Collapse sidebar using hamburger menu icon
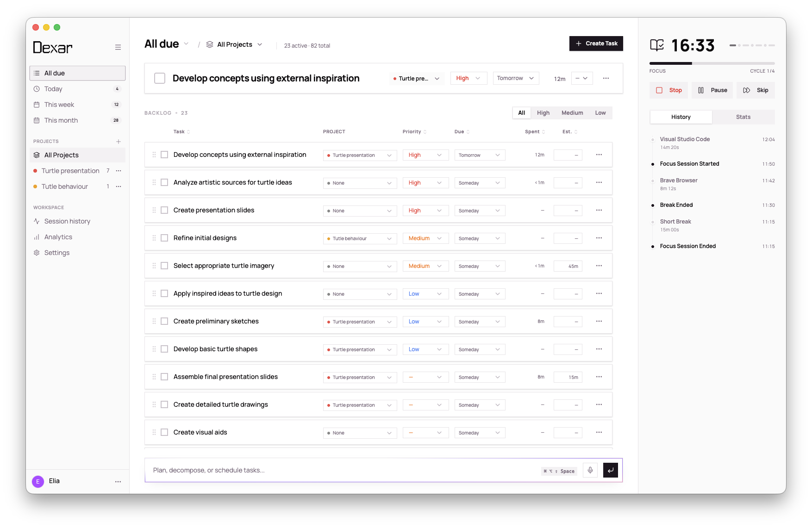 (x=118, y=47)
